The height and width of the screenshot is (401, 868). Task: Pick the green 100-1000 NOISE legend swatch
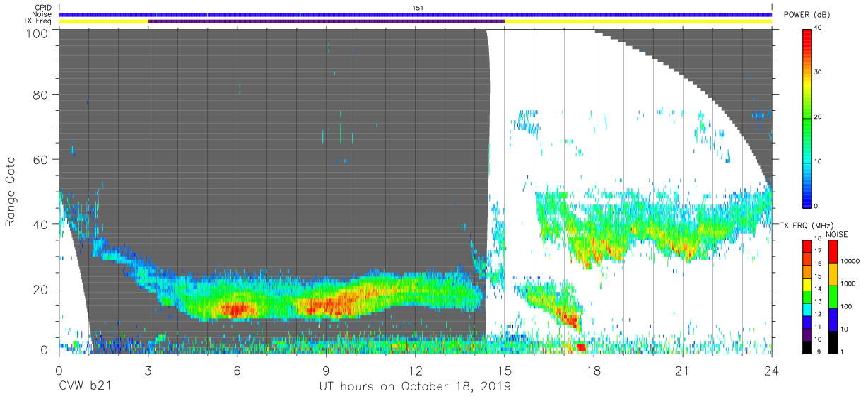pos(832,296)
